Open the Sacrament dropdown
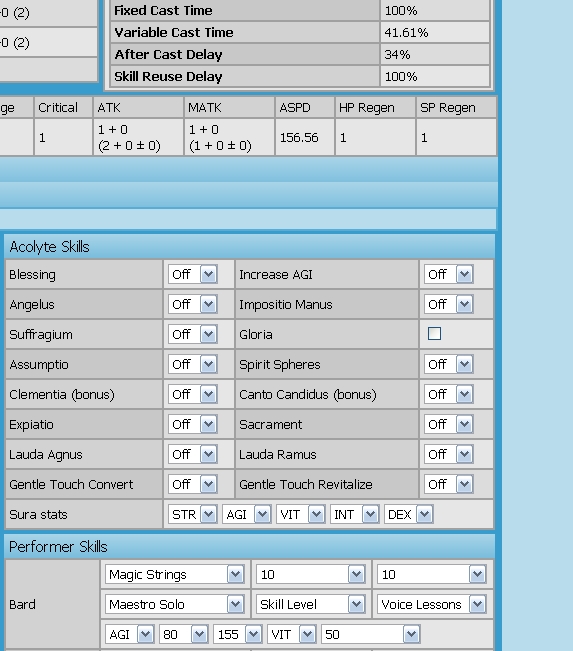Screen dimensions: 573x651 [x=448, y=424]
